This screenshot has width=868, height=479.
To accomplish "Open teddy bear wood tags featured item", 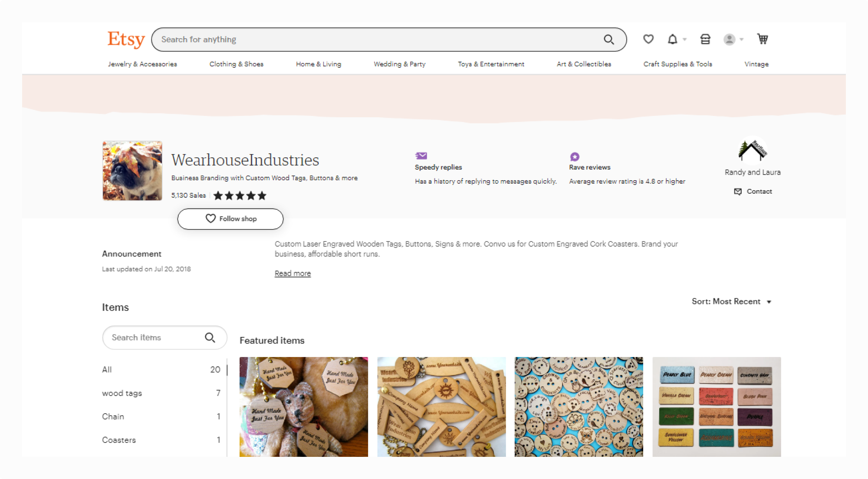I will coord(304,407).
